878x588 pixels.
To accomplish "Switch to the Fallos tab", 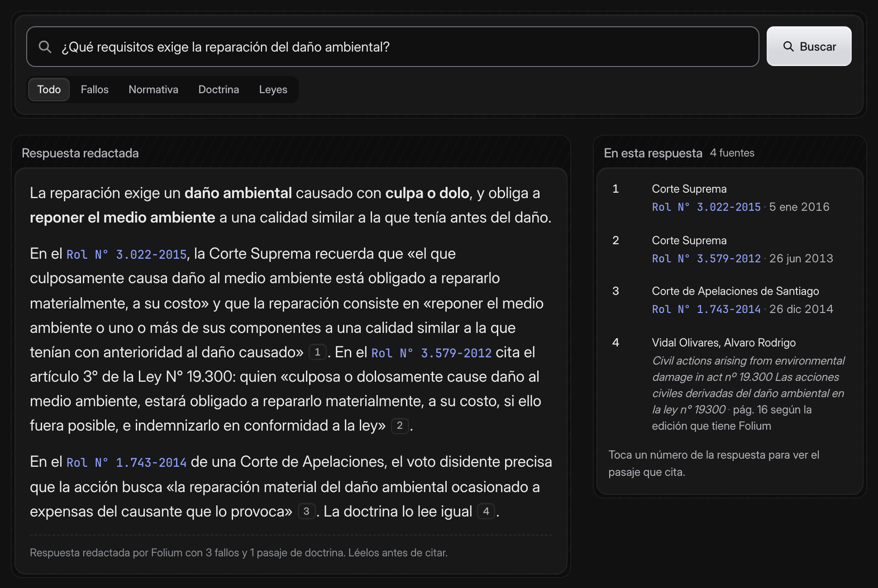I will pos(95,90).
